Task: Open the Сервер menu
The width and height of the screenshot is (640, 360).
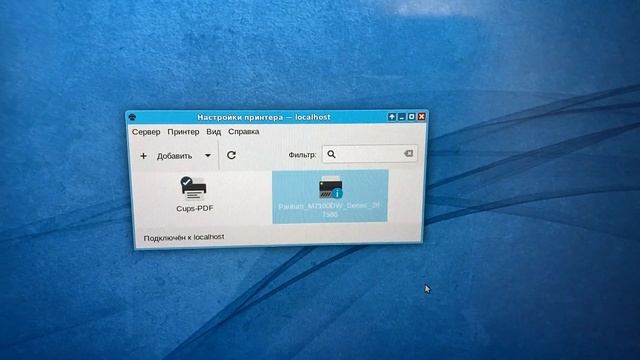Action: pyautogui.click(x=146, y=132)
